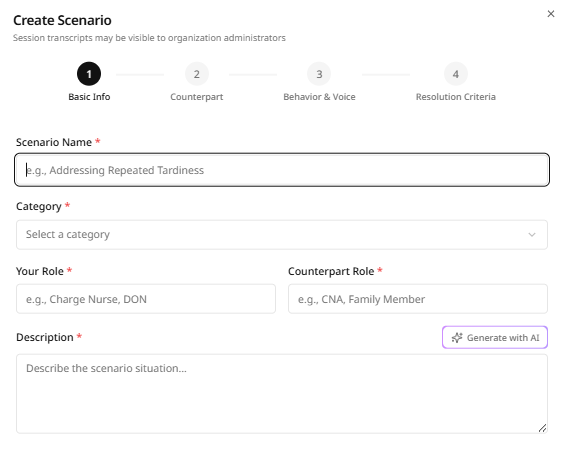
Task: Click the Your Role label
Action: 40,271
